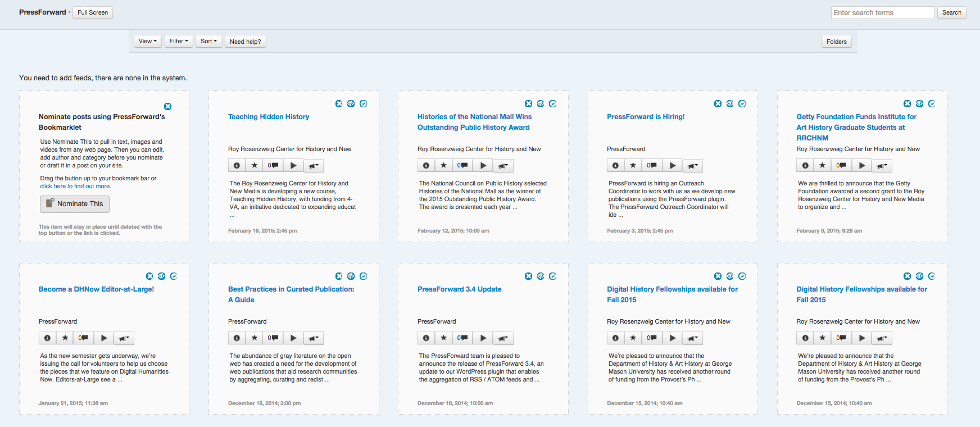
Task: Open "click here to find out more" link
Action: pos(75,187)
